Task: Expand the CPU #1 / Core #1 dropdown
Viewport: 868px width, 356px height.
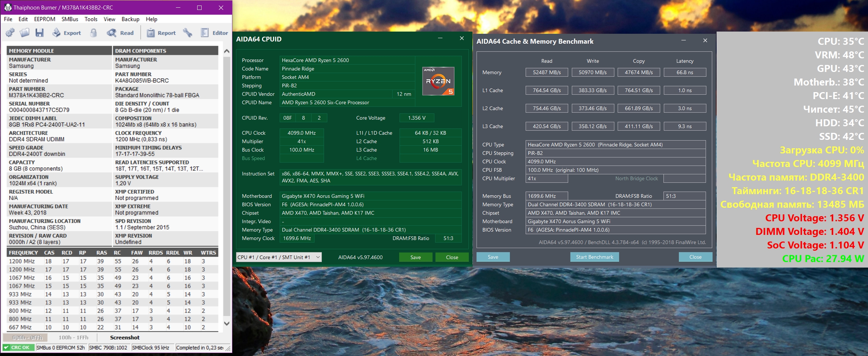Action: tap(279, 257)
